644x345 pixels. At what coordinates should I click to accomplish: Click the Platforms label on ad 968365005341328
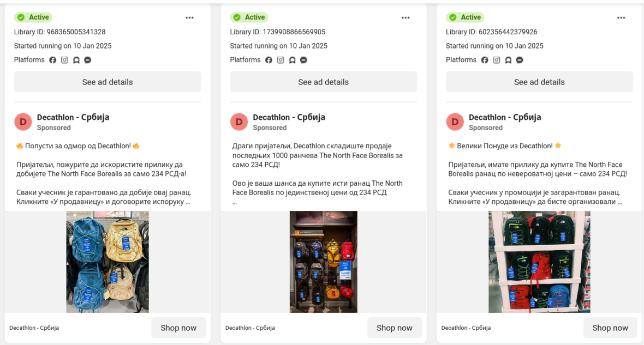click(29, 59)
